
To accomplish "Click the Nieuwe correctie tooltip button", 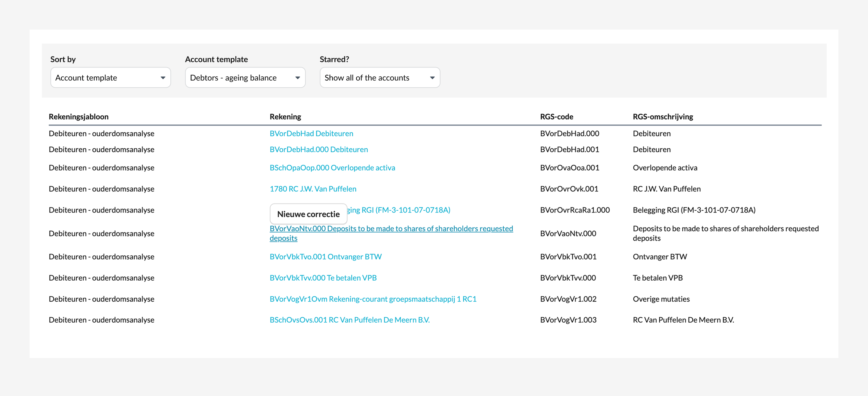I will (x=308, y=214).
